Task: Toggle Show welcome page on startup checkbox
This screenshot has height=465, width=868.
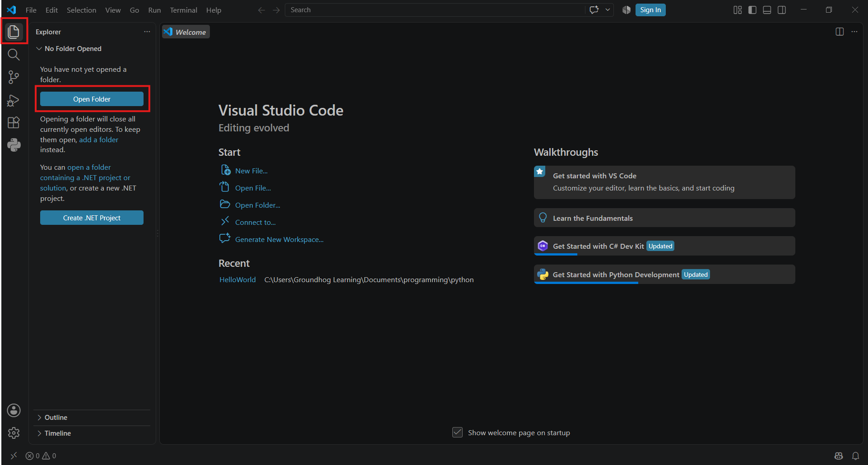Action: (x=457, y=432)
